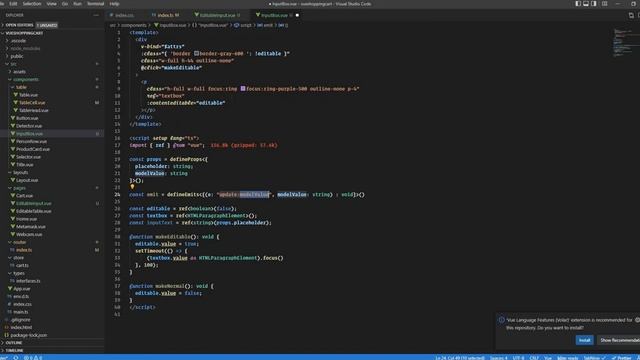640x360 pixels.
Task: Switch to the EditableInput.vue editor tab
Action: point(217,15)
